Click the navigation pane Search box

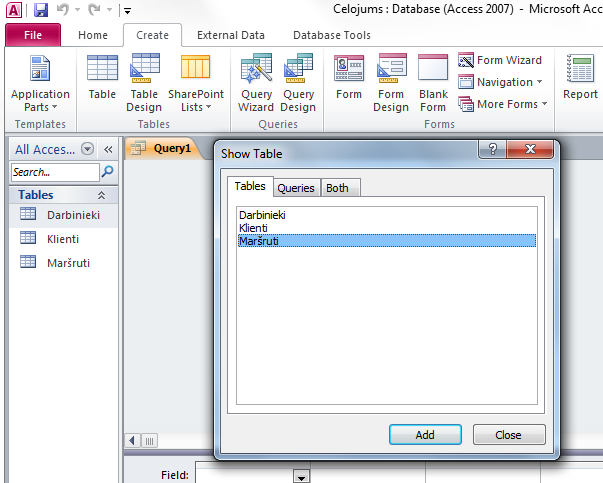coord(56,172)
